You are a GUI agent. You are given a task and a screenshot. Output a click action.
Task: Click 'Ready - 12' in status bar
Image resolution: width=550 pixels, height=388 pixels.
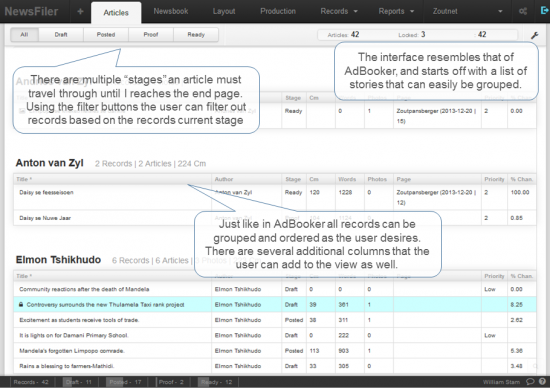[216, 382]
